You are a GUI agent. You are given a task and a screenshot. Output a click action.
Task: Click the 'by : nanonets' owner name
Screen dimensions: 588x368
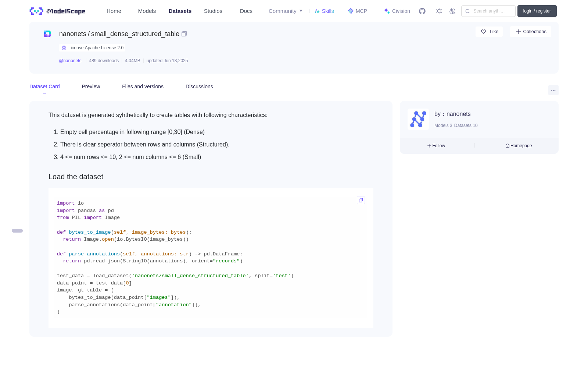[x=452, y=114]
